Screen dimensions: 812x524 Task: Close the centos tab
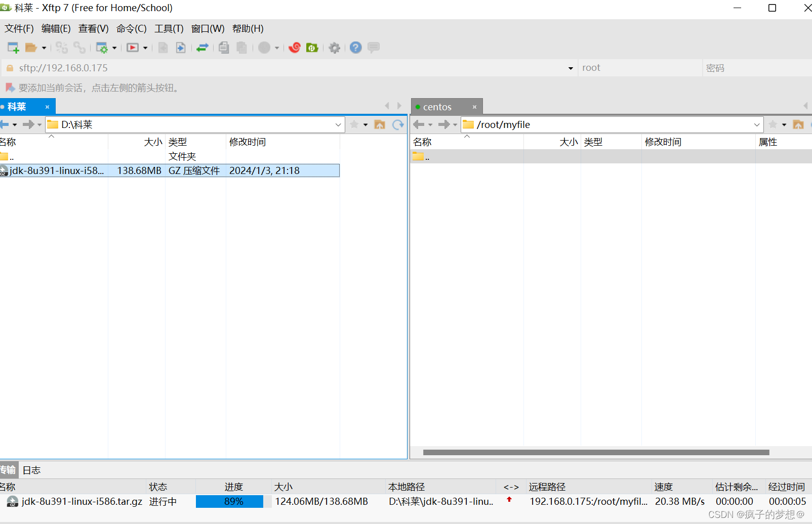475,107
